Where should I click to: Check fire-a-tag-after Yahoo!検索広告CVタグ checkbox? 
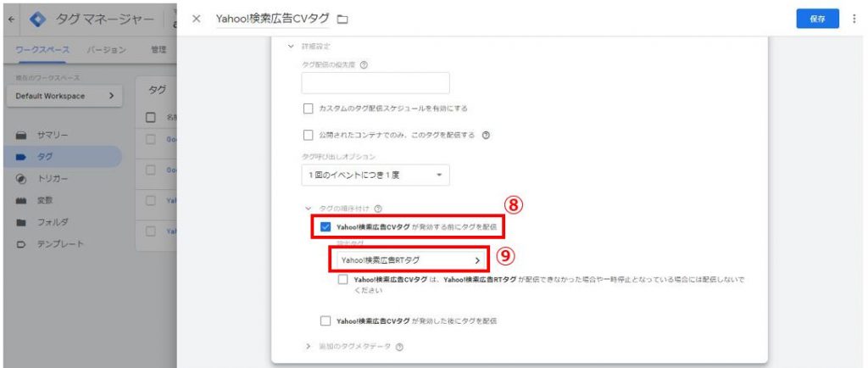tap(325, 321)
